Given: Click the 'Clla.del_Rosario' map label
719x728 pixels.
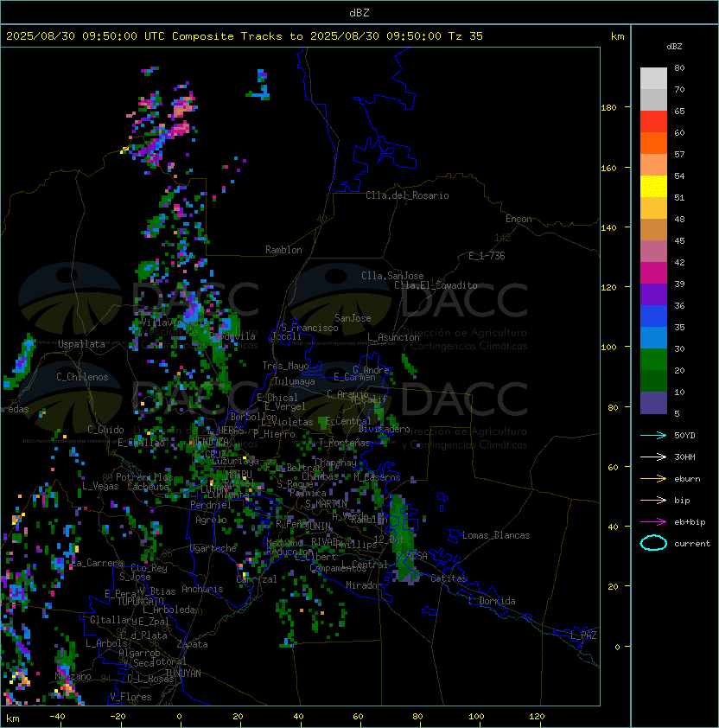Looking at the screenshot, I should [x=407, y=195].
